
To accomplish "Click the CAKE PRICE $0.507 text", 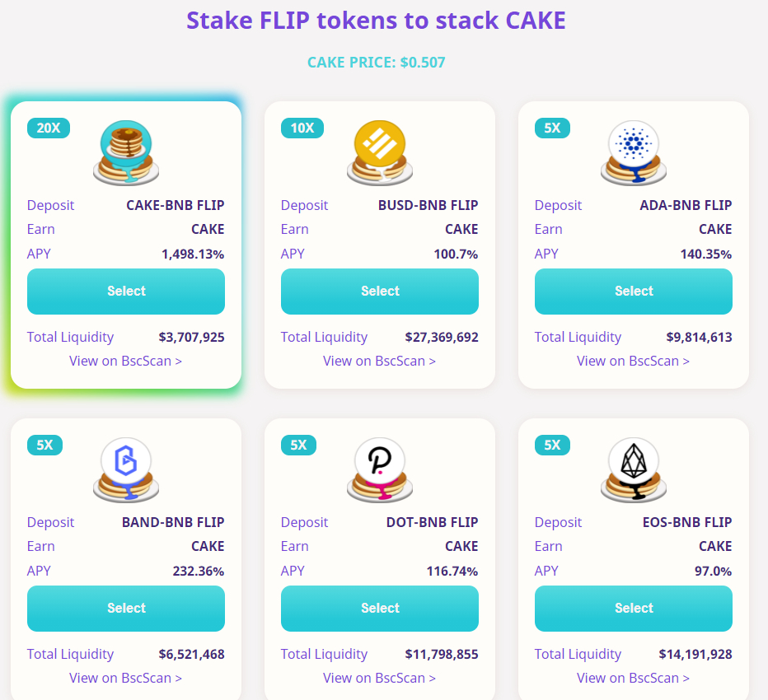I will [377, 63].
